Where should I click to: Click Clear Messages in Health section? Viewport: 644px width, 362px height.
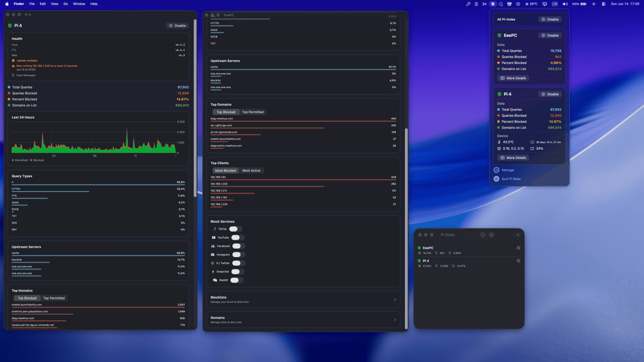(x=24, y=75)
